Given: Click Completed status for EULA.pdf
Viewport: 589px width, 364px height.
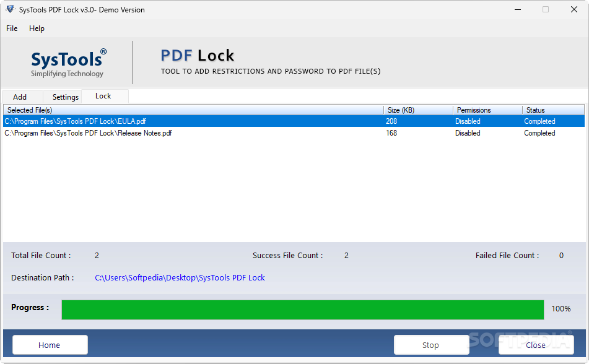Looking at the screenshot, I should [539, 121].
